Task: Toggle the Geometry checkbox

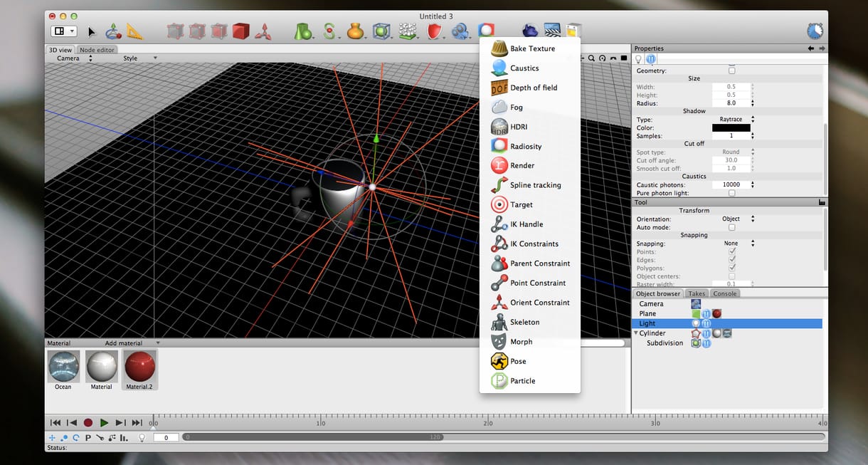Action: click(x=731, y=70)
